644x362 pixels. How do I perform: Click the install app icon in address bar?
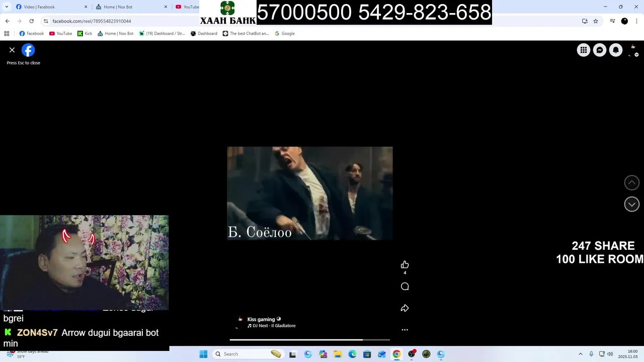585,21
